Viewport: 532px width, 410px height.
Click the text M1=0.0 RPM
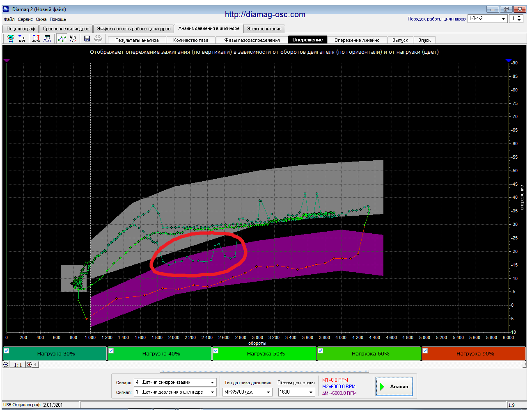click(335, 380)
